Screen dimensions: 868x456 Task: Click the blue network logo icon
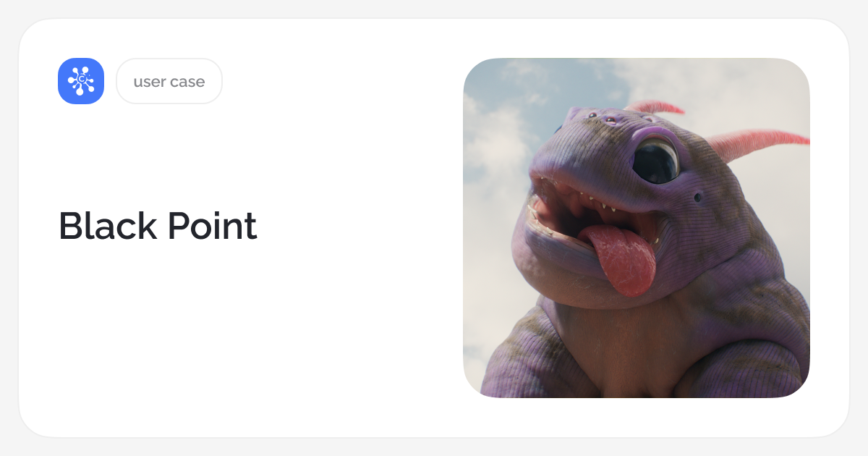[x=81, y=81]
